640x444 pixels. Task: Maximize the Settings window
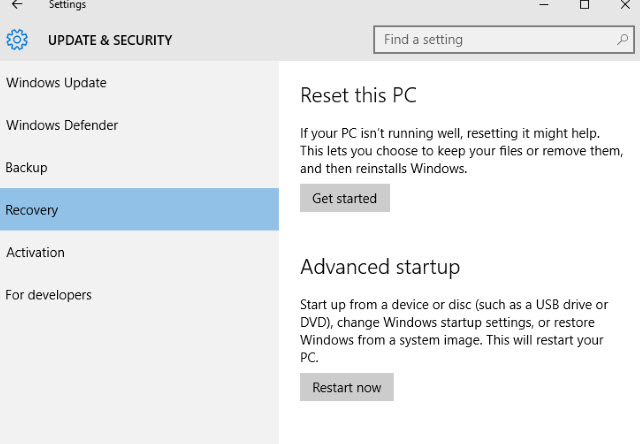point(584,4)
